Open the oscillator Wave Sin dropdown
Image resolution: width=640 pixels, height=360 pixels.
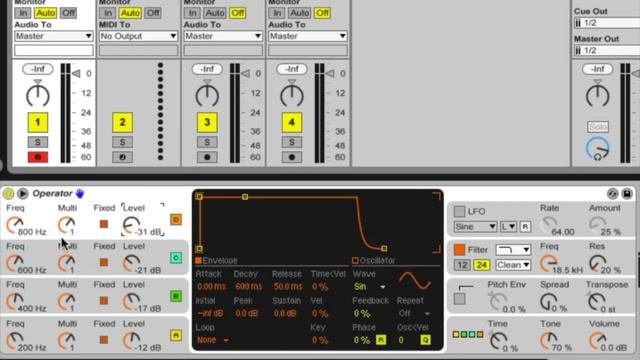pyautogui.click(x=369, y=287)
